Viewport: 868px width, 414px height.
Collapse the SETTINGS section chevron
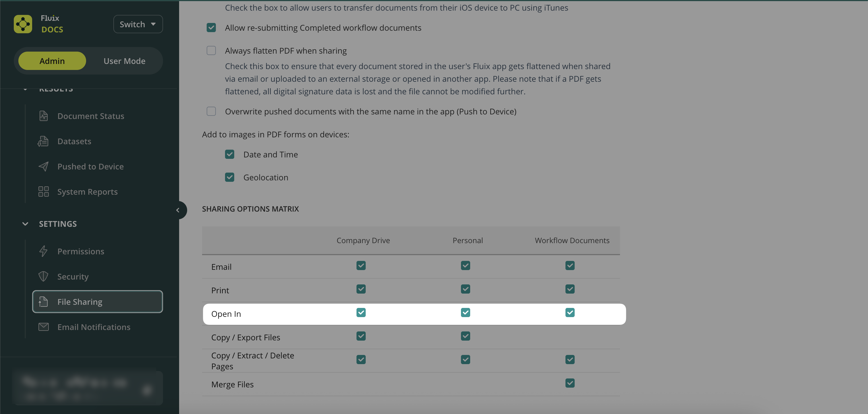tap(25, 224)
